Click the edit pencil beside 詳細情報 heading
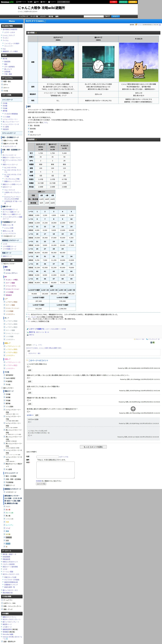This screenshot has height=644, width=162. click(36, 140)
